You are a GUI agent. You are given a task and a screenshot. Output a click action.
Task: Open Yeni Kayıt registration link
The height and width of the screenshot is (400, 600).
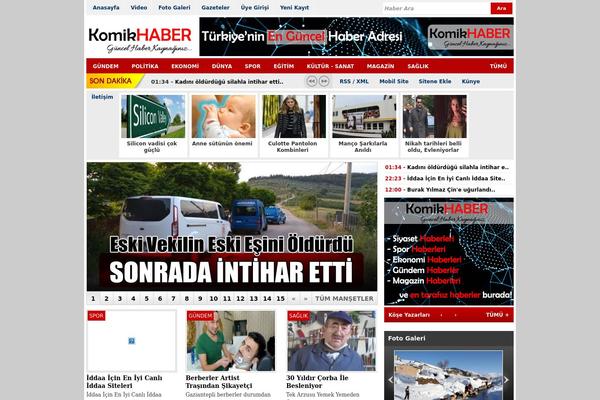click(294, 7)
